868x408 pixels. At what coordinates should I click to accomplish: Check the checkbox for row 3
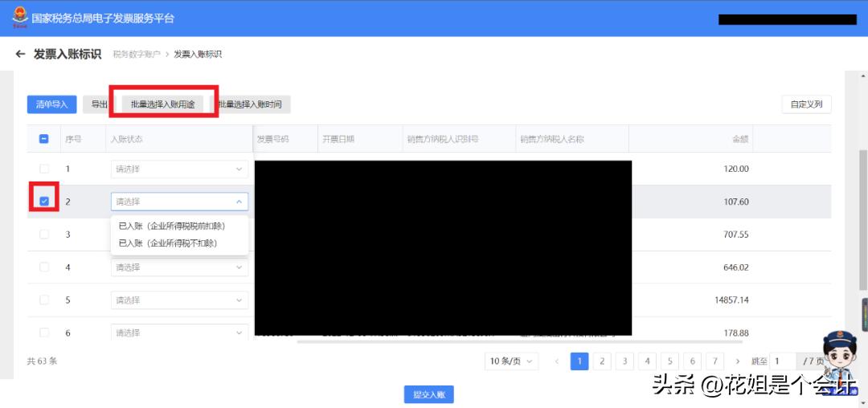coord(44,235)
